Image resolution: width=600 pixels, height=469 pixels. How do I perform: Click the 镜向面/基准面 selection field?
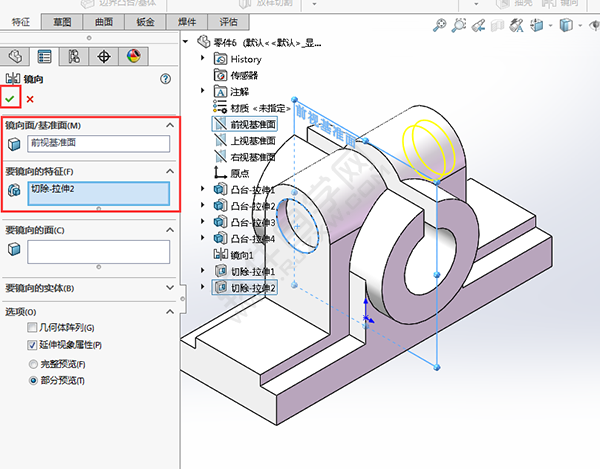[99, 143]
